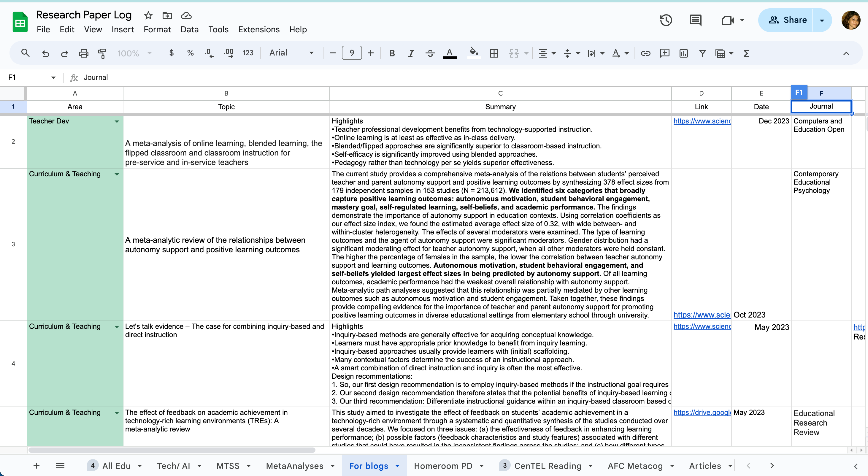Activate the paint format tool
The height and width of the screenshot is (476, 868).
click(102, 53)
